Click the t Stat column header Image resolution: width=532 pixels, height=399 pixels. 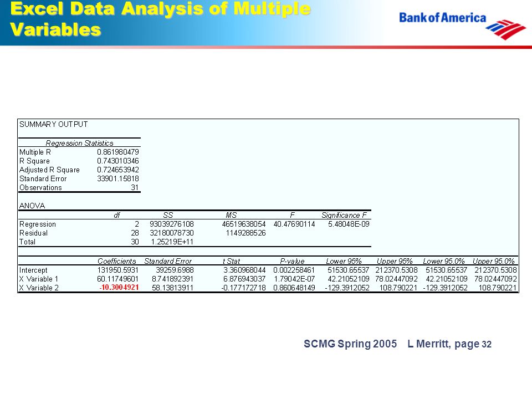(232, 261)
